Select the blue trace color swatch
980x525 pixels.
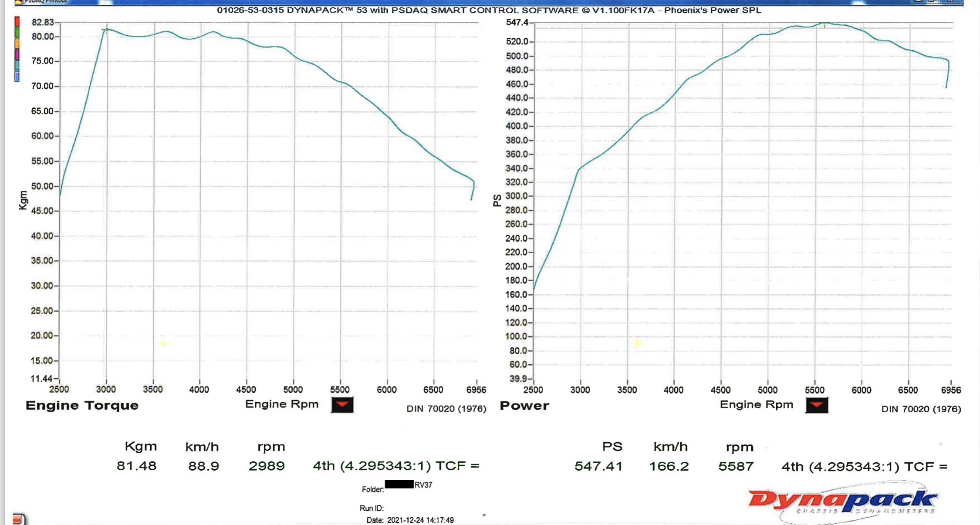[17, 77]
